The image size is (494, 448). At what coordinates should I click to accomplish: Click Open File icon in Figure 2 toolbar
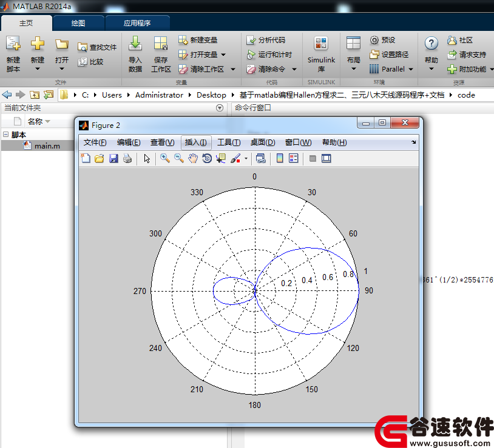100,158
